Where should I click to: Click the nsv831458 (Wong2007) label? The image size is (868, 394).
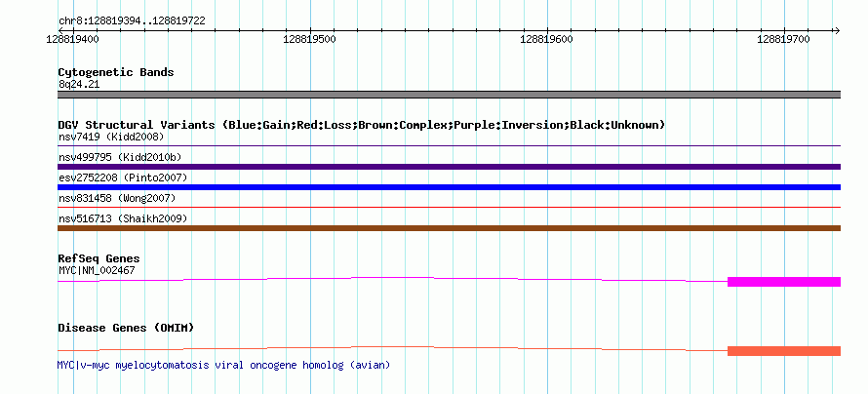tap(117, 198)
